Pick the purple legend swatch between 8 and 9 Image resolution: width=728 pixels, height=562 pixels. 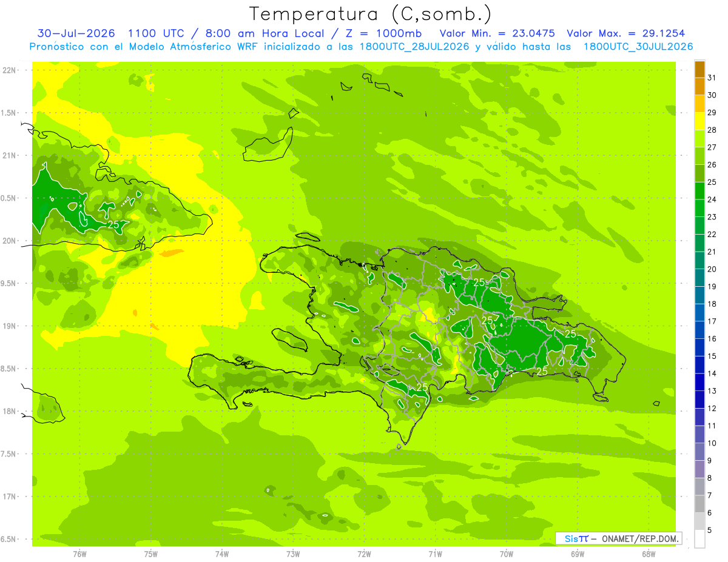click(x=699, y=469)
